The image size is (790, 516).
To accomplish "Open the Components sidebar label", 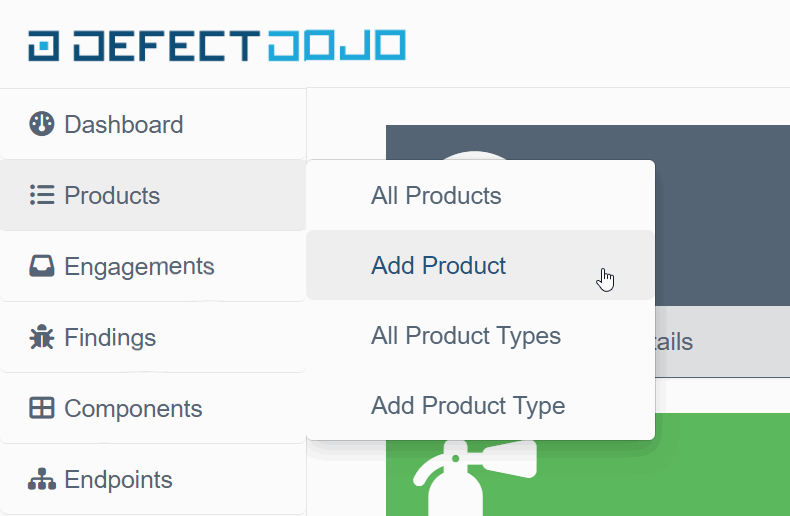I will coord(133,409).
